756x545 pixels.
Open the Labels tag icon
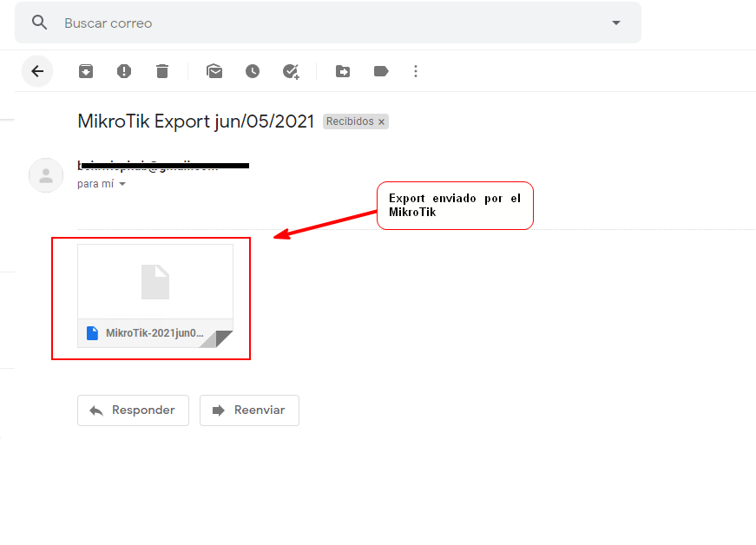pyautogui.click(x=381, y=71)
